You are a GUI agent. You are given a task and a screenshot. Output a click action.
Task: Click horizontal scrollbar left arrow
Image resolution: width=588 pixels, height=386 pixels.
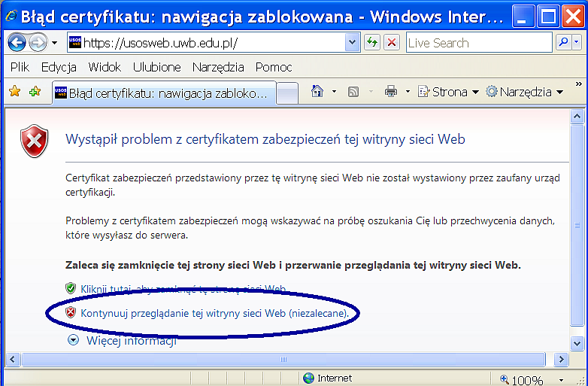click(12, 360)
